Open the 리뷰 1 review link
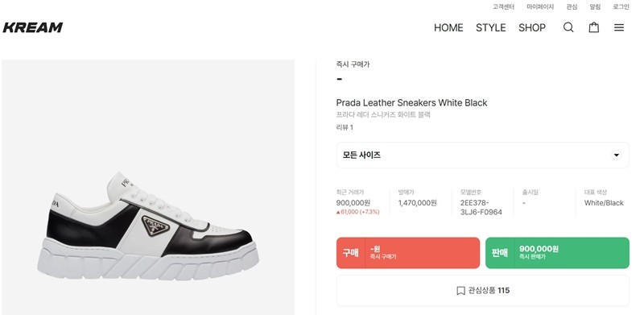The image size is (644, 315). pyautogui.click(x=345, y=127)
